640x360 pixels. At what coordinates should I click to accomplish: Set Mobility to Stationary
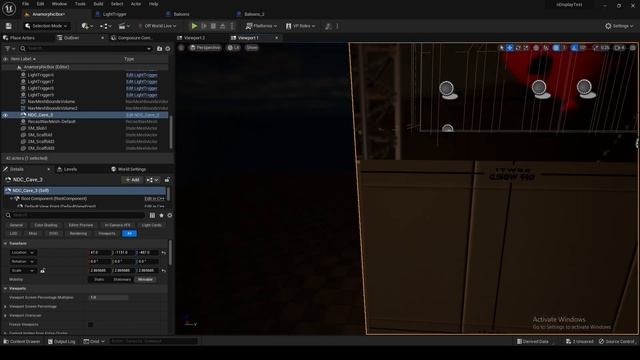click(x=122, y=280)
